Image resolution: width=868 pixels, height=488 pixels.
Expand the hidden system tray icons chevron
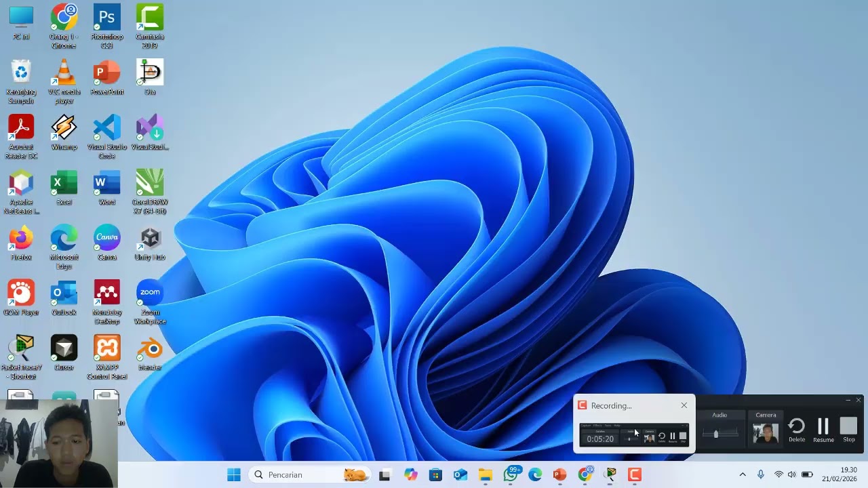click(x=743, y=474)
